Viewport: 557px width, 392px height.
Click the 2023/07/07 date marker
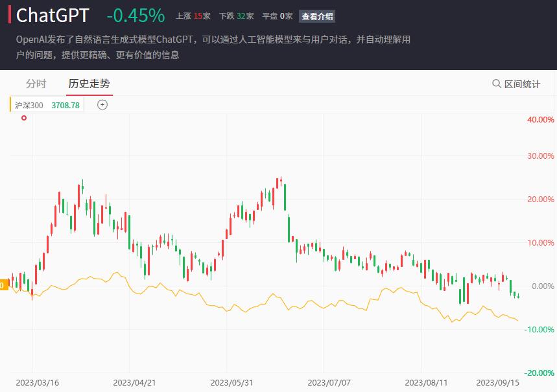tap(329, 383)
